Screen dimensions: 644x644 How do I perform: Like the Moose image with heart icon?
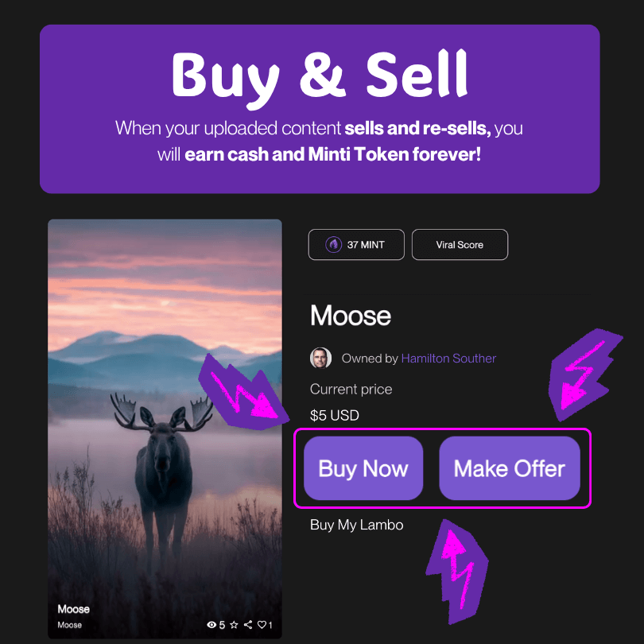(x=262, y=625)
